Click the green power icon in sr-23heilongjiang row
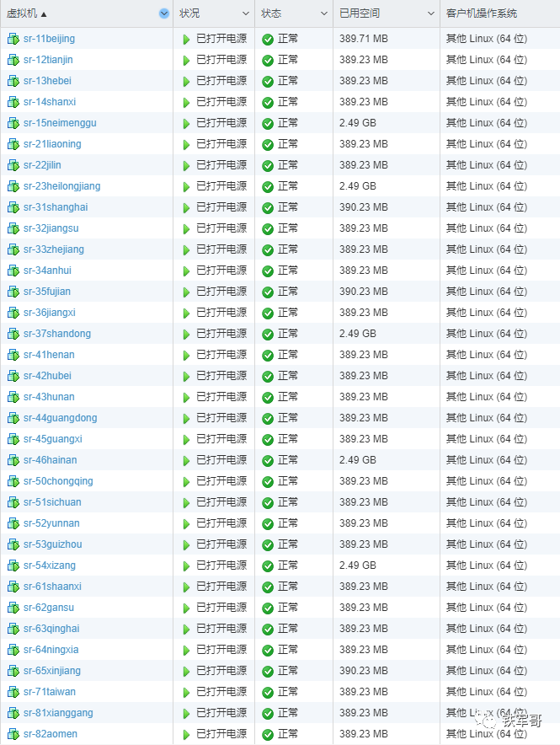Screen dimensions: 560x745 click(186, 187)
